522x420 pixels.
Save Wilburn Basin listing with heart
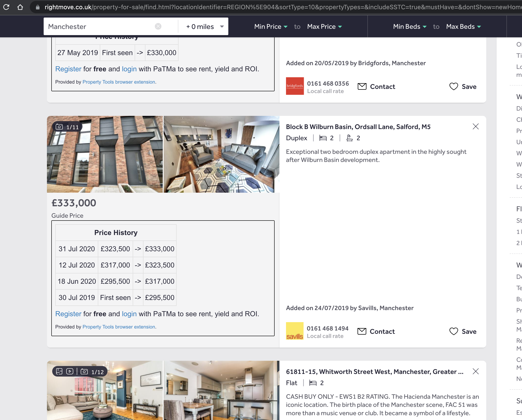point(454,331)
